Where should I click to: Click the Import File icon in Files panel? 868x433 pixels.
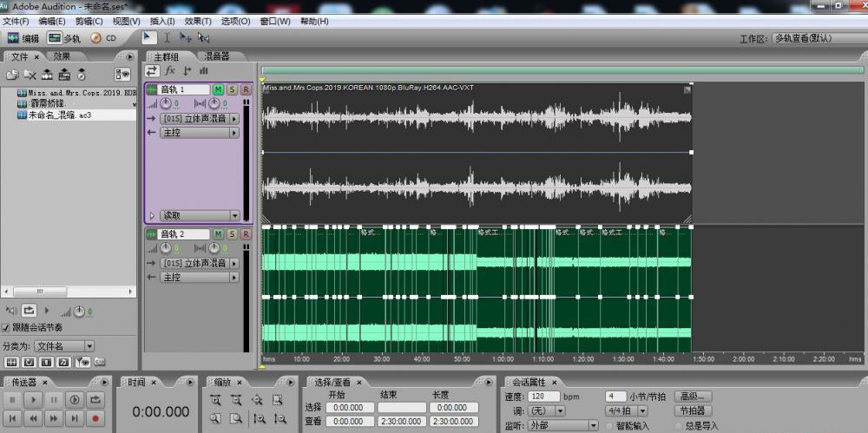pyautogui.click(x=12, y=75)
